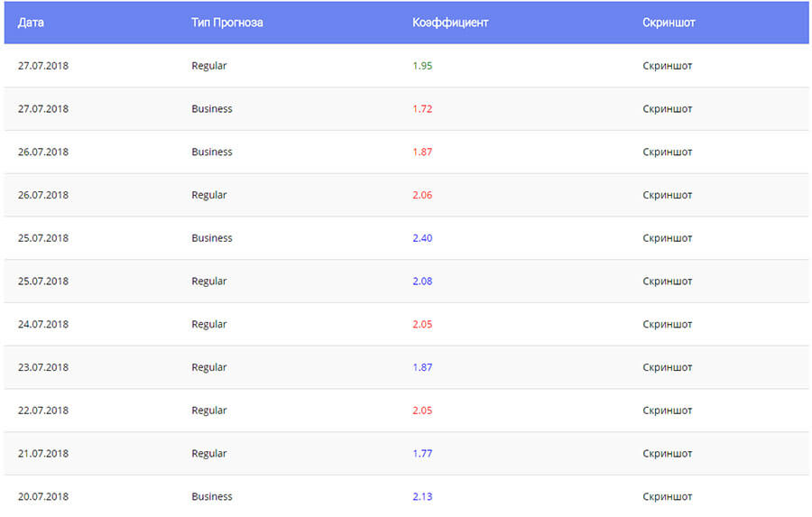Screen dimensions: 812x517
Task: Click the Коэффициент column header
Action: pyautogui.click(x=450, y=23)
